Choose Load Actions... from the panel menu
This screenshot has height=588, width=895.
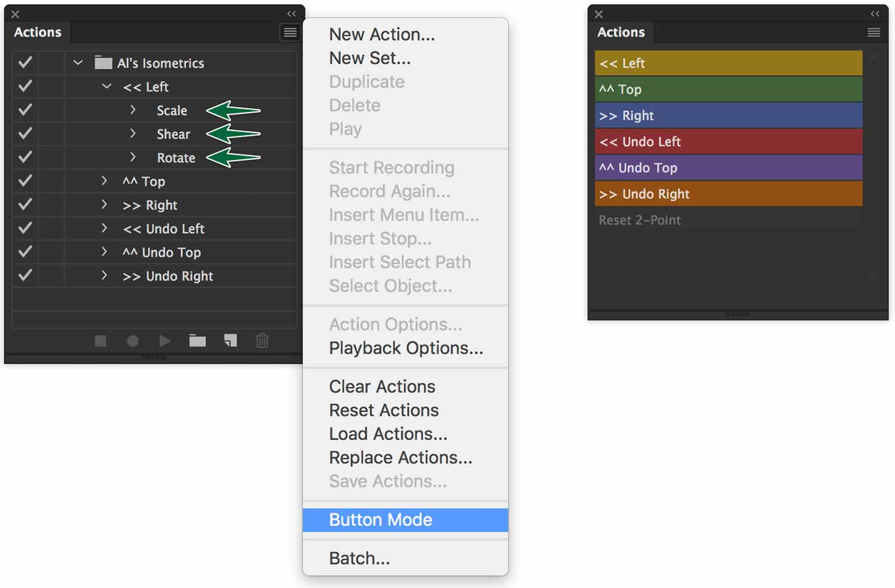tap(406, 434)
